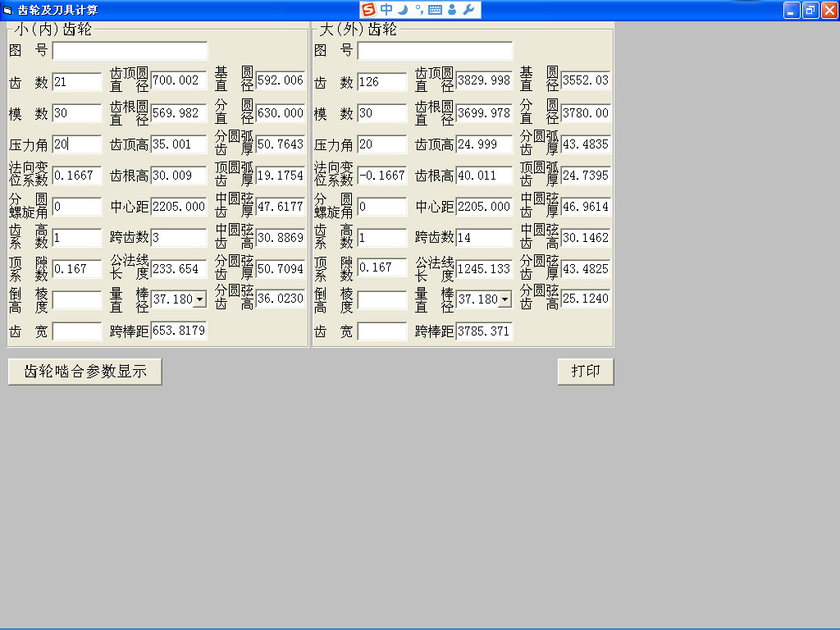Click 齿轮啮合参数显示 button

(x=85, y=372)
